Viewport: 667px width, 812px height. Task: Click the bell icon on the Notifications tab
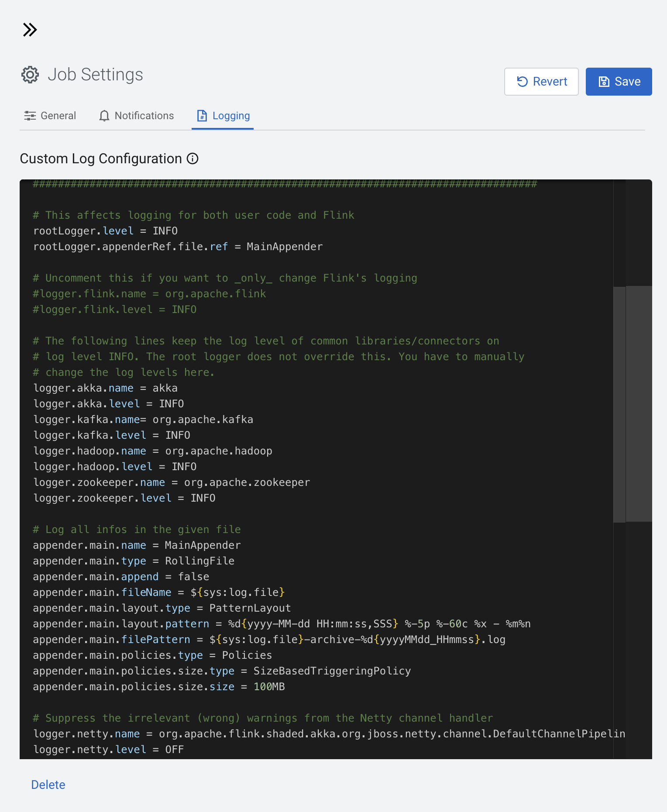pyautogui.click(x=104, y=116)
